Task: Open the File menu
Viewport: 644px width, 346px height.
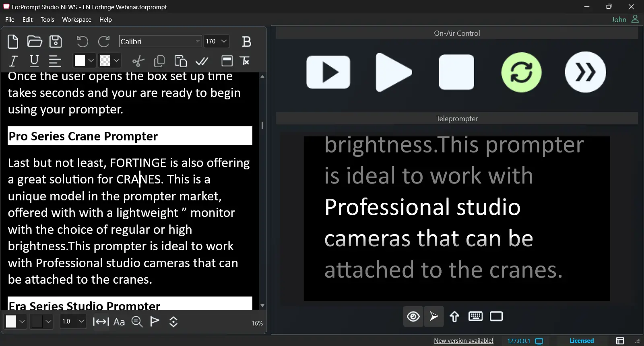Action: click(x=10, y=20)
